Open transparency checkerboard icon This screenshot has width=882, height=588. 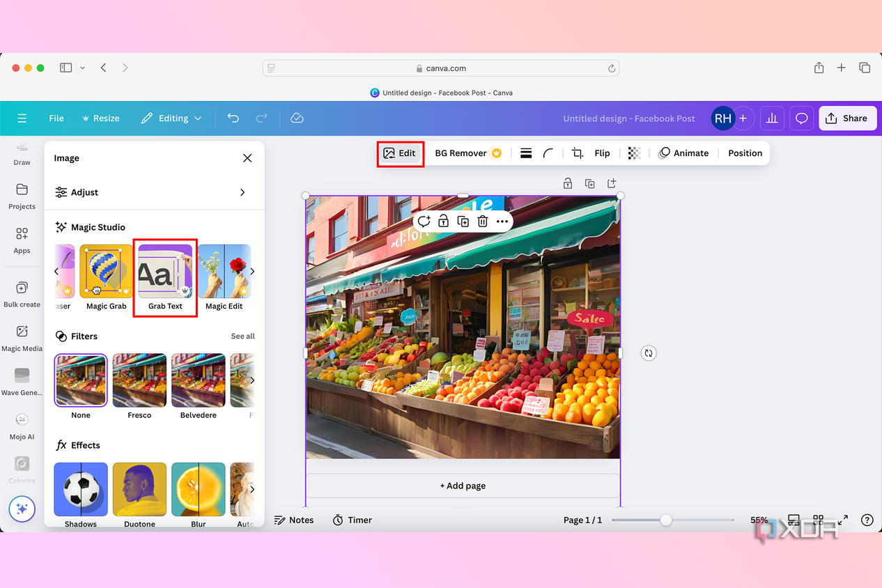pos(634,153)
